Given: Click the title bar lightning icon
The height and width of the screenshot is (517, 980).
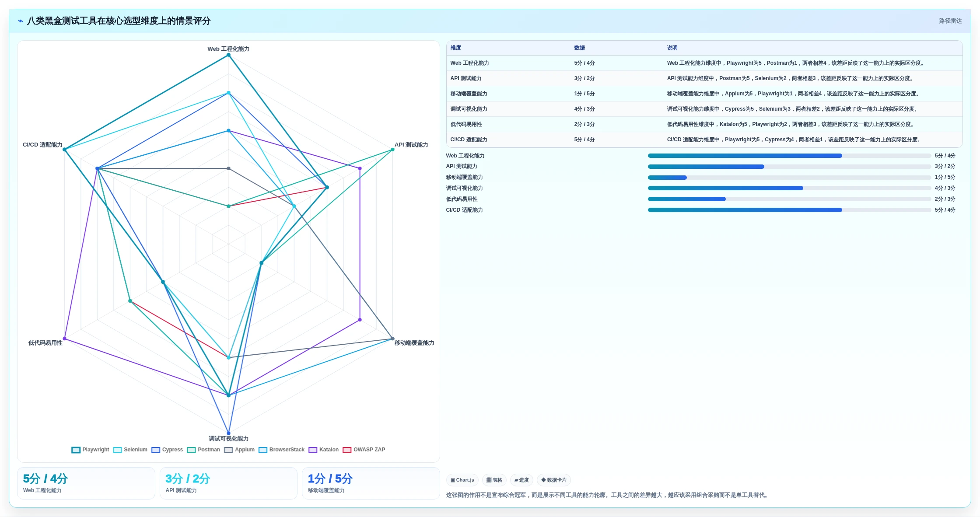Looking at the screenshot, I should coord(21,21).
